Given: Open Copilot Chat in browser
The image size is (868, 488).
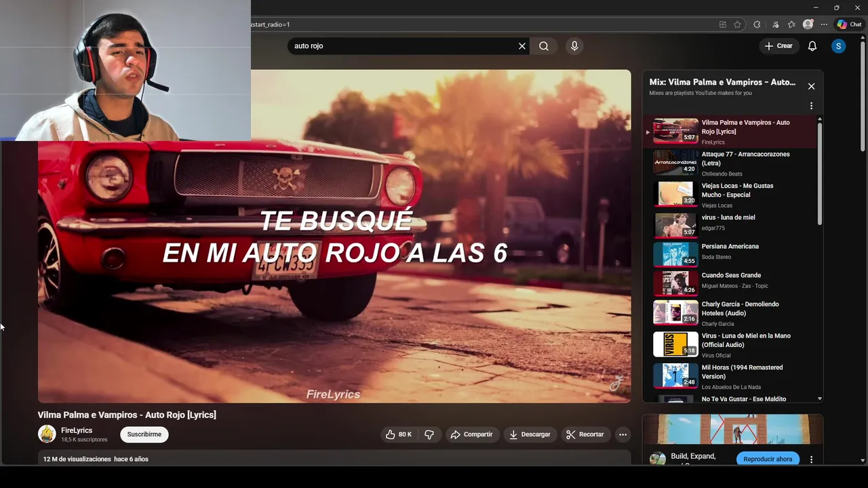Looking at the screenshot, I should [x=849, y=24].
